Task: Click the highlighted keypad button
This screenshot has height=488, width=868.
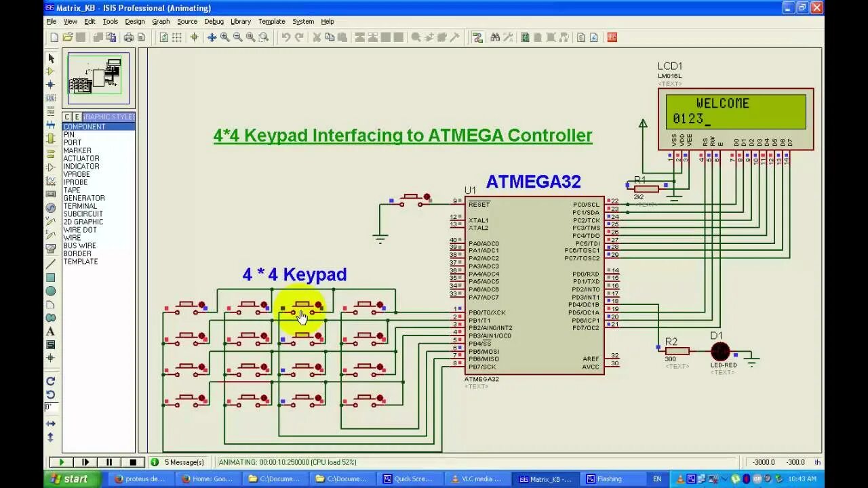Action: (302, 307)
